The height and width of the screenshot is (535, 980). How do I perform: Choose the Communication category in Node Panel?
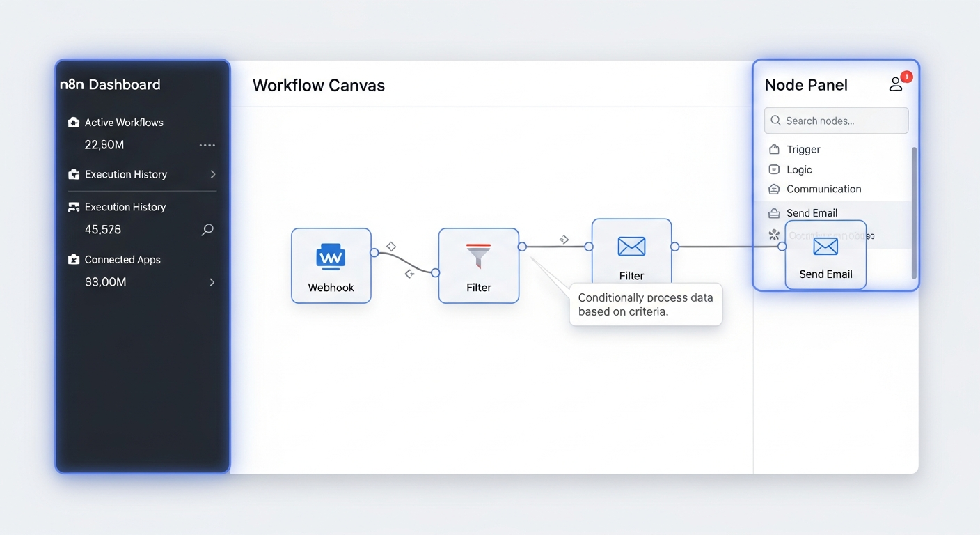823,189
